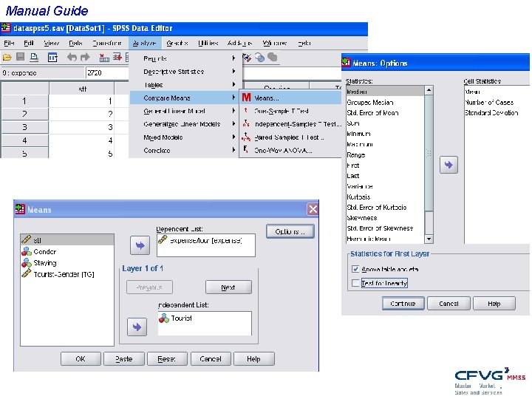Click OK in Means dialog
Screen dimensions: 532x399
[81, 358]
